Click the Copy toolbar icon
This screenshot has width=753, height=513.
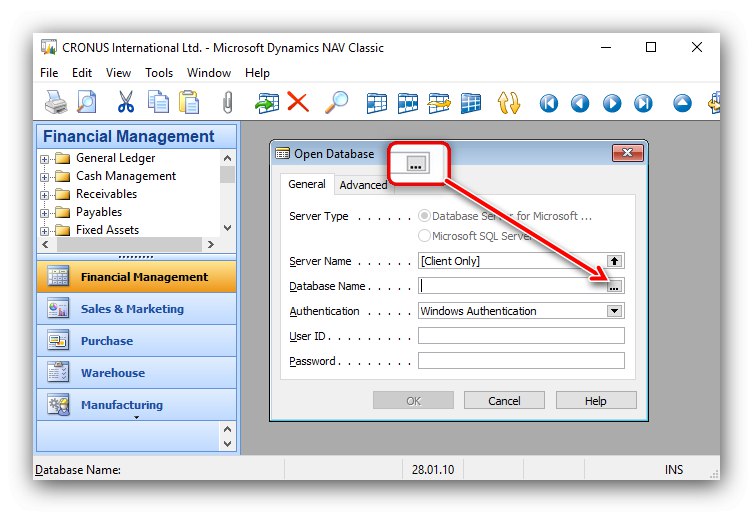point(158,102)
